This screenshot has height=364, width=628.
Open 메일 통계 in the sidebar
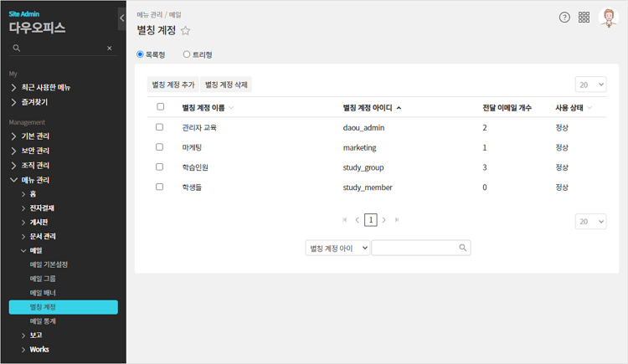click(x=43, y=321)
